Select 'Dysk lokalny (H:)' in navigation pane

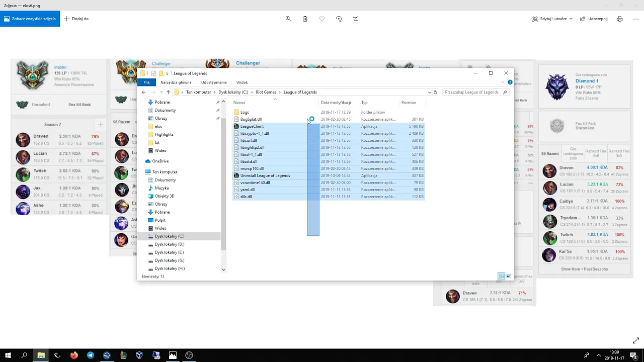(x=170, y=268)
